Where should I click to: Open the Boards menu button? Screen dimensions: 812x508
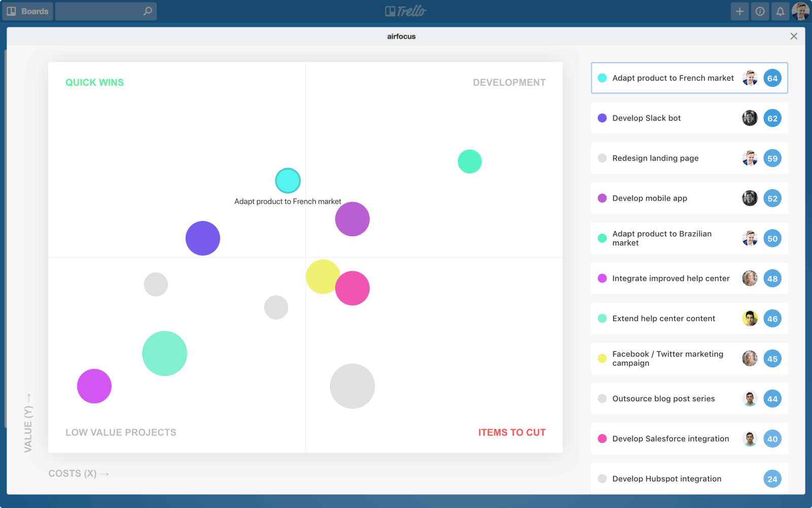point(28,11)
